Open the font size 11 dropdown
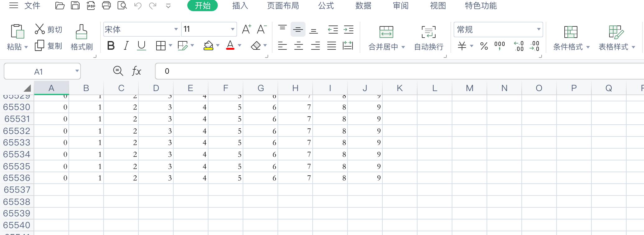Viewport: 644px width, 235px height. pyautogui.click(x=232, y=29)
